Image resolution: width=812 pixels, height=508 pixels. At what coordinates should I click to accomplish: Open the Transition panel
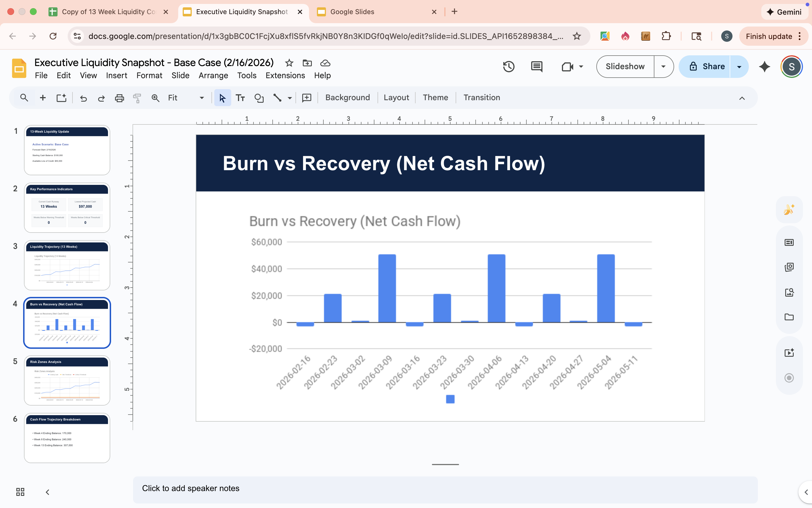point(482,98)
